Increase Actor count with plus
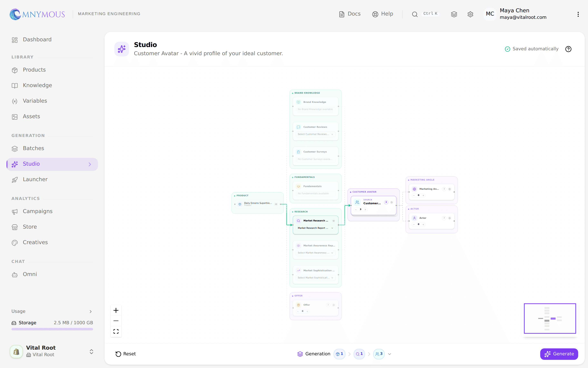Image resolution: width=588 pixels, height=368 pixels. [423, 224]
